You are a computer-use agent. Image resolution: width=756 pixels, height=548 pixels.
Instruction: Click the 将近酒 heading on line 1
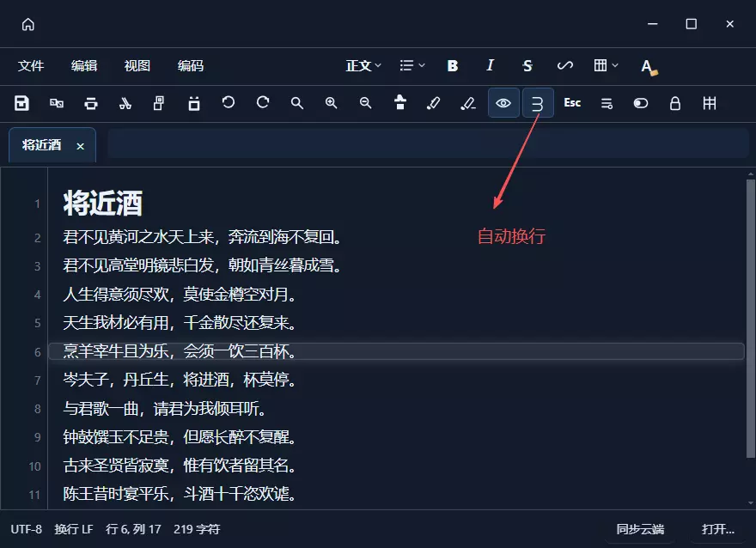pyautogui.click(x=103, y=203)
